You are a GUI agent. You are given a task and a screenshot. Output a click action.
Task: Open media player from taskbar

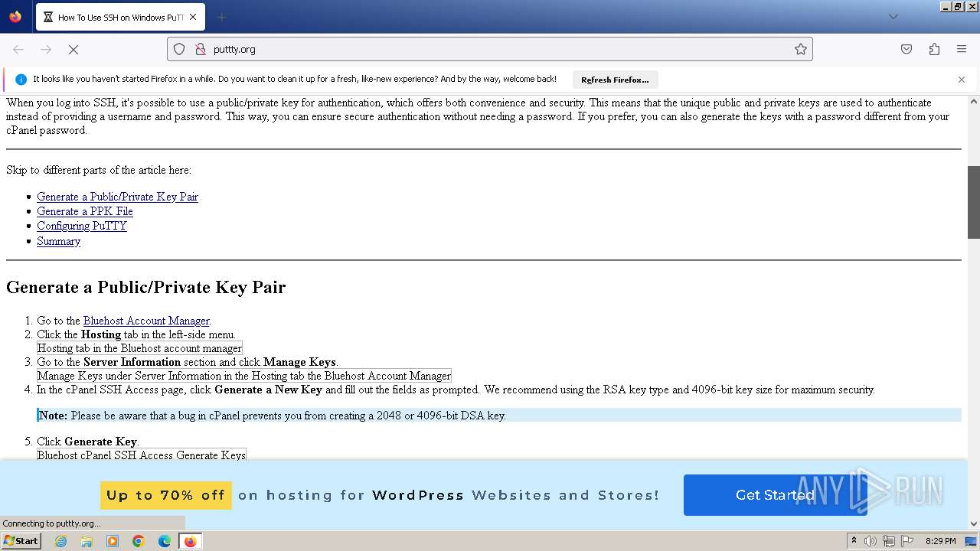113,541
